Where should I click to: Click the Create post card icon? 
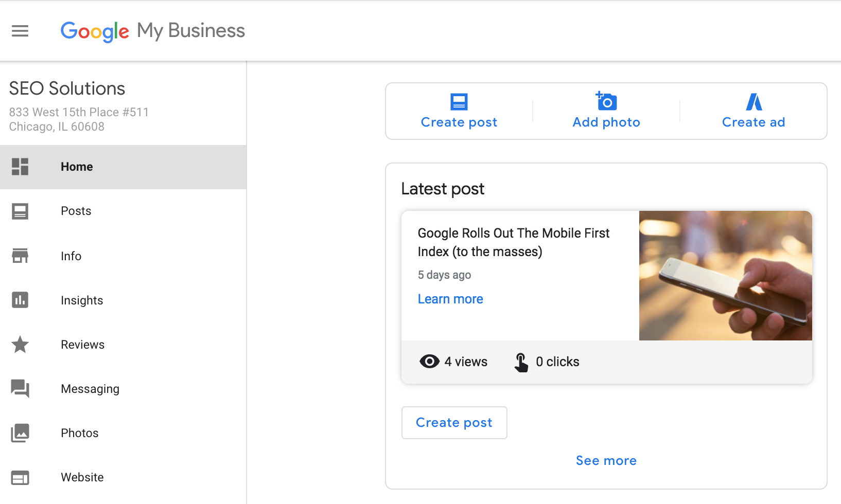tap(459, 102)
